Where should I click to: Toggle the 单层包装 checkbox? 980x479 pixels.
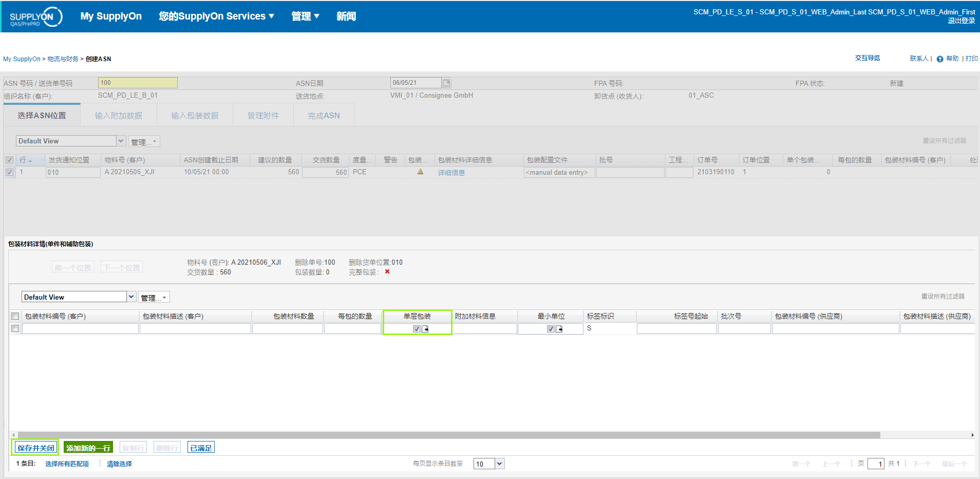click(417, 329)
